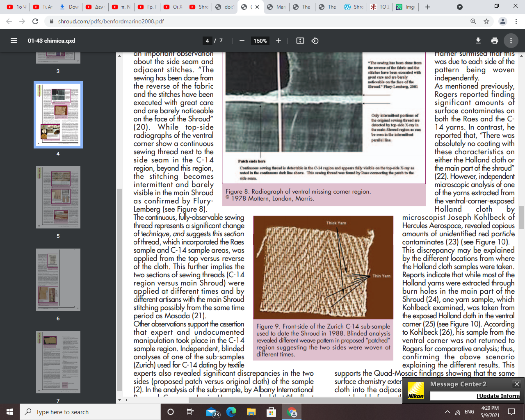Click the Update Inform link
Screen dimensions: 525x420
498,396
